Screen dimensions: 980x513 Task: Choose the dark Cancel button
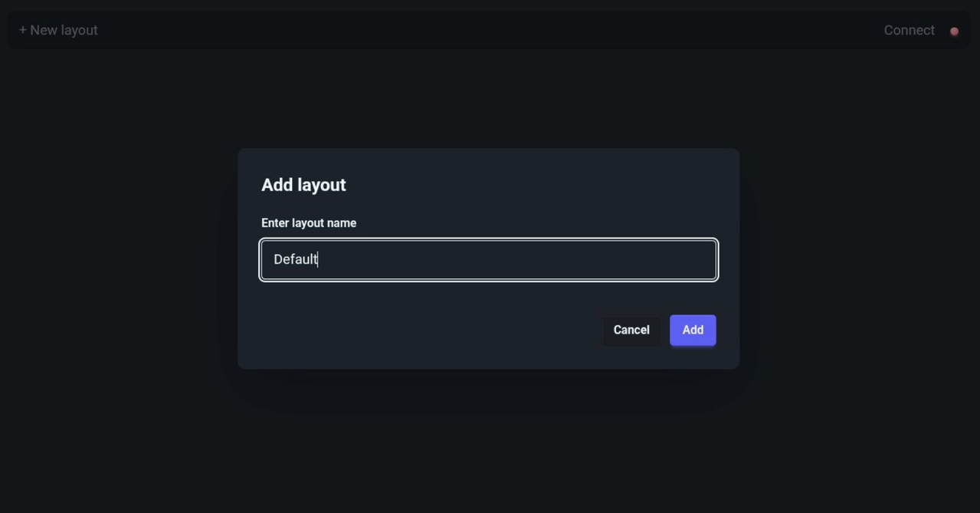631,330
